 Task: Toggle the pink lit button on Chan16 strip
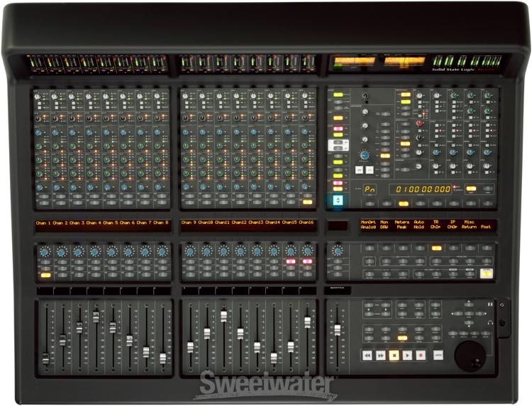(307, 261)
